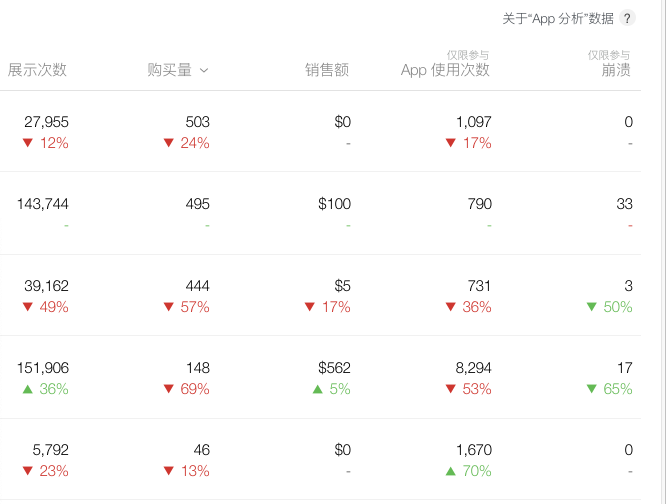The image size is (666, 504).
Task: Click the red down arrow beside 12%
Action: [27, 143]
